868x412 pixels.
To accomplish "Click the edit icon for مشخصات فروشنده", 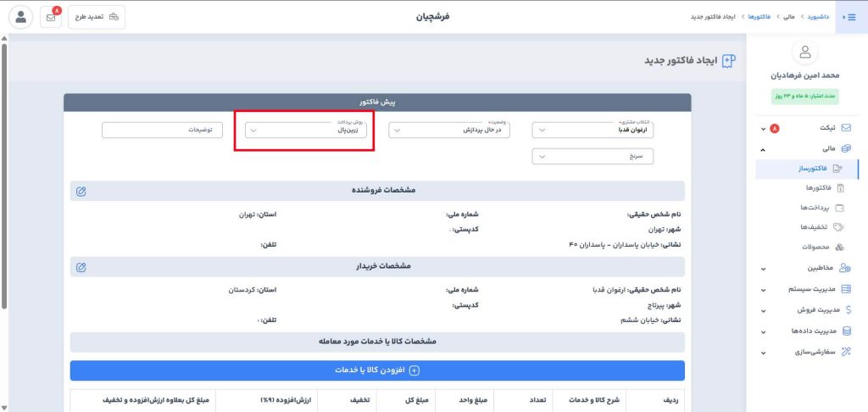I will click(81, 191).
